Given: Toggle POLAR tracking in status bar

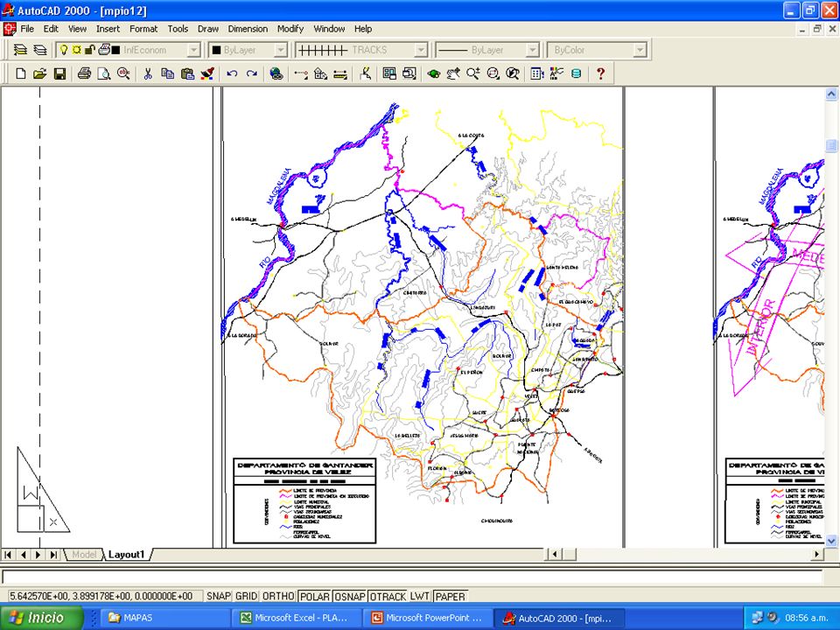Looking at the screenshot, I should (314, 596).
